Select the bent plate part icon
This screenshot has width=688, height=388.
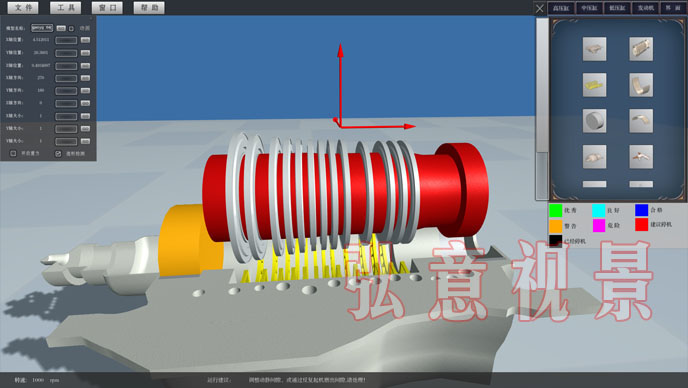[641, 121]
